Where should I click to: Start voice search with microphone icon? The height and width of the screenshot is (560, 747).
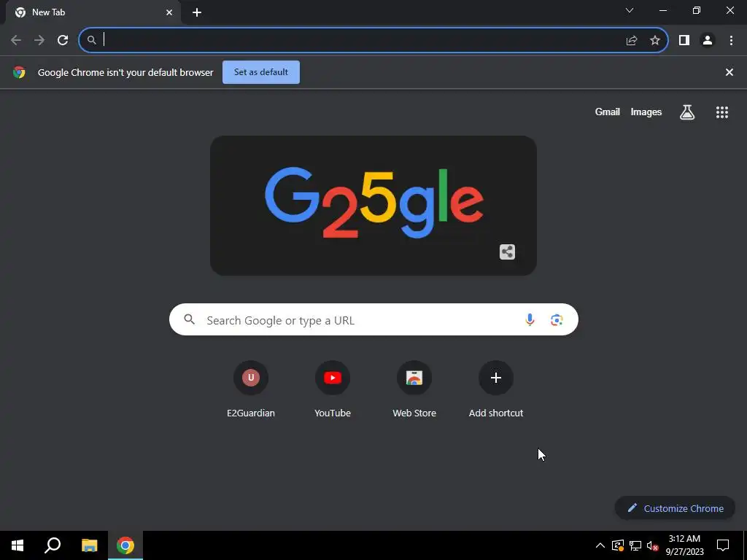pyautogui.click(x=530, y=320)
